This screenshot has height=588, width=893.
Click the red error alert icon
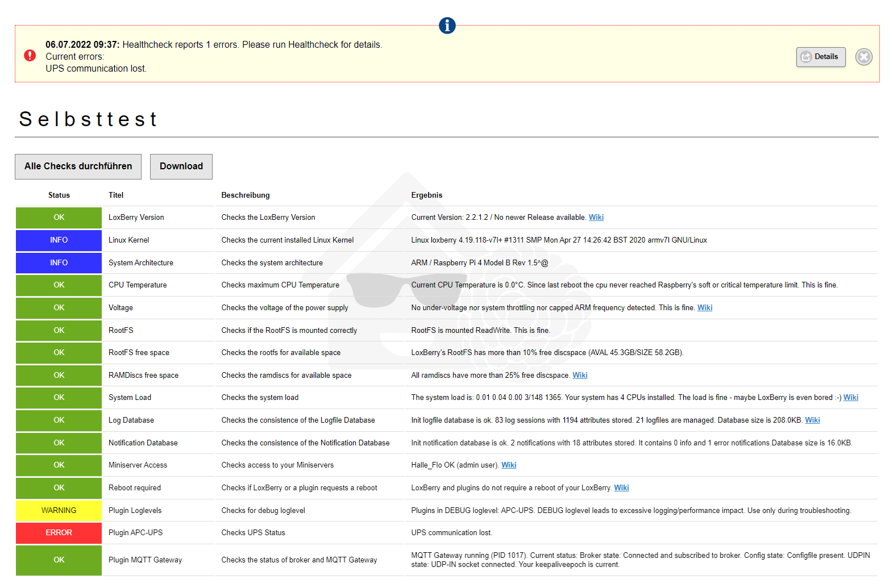pyautogui.click(x=30, y=55)
